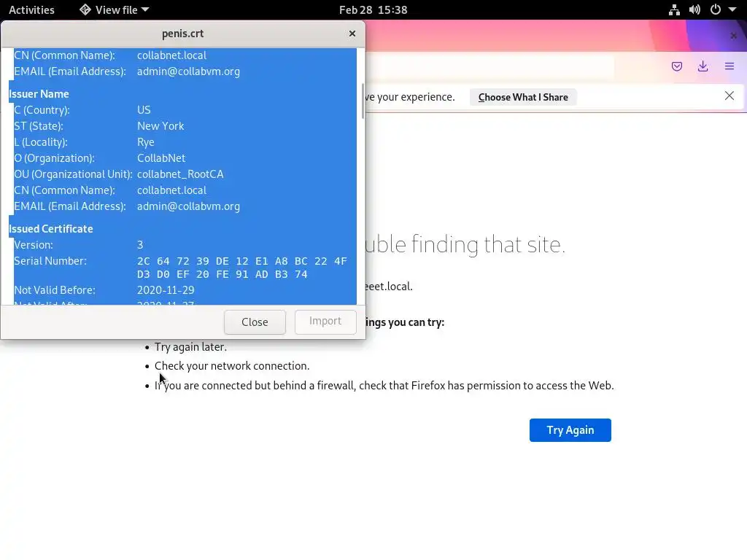Screen dimensions: 747x560
Task: Click the issuer locality value Rye
Action: tap(146, 142)
